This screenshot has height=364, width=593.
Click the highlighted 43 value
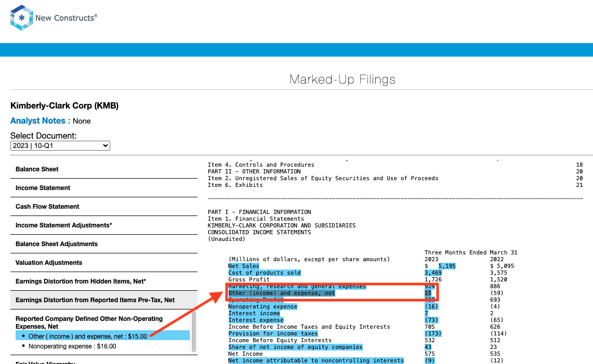point(428,347)
